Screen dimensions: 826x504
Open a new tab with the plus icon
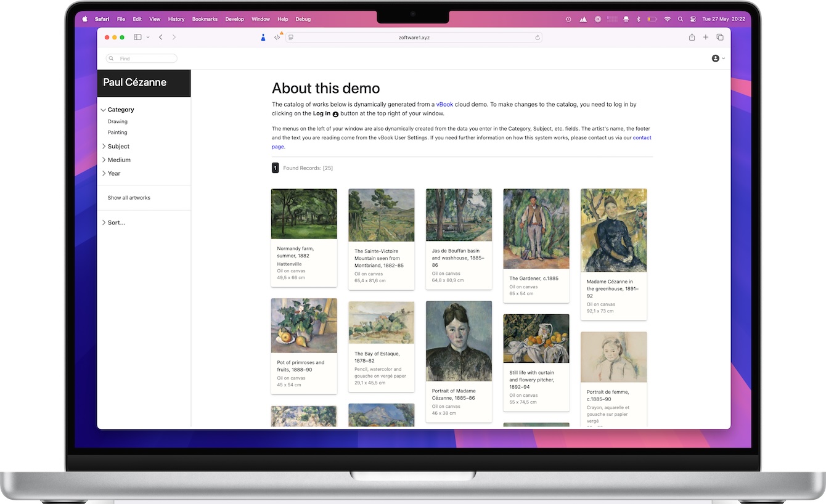point(706,37)
